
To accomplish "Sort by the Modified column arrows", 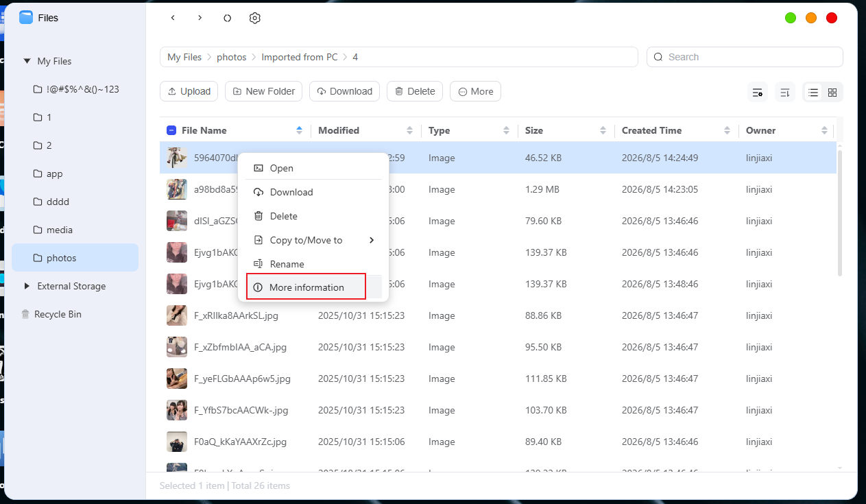I will [409, 130].
